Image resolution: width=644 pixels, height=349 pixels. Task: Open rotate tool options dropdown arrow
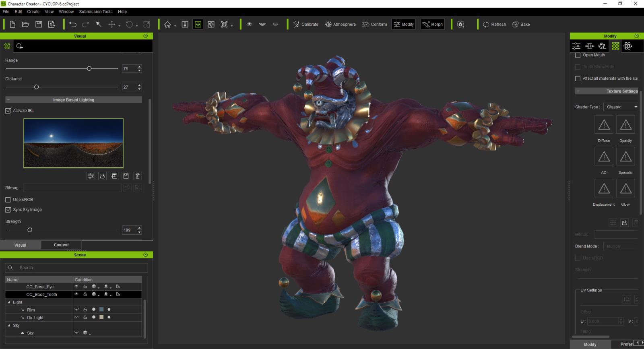tap(137, 26)
